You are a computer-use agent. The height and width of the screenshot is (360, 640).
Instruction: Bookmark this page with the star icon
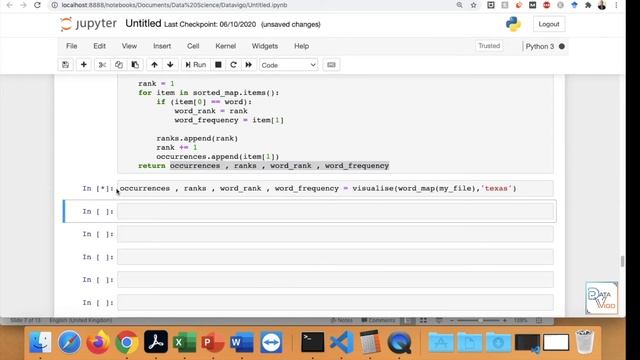(473, 5)
